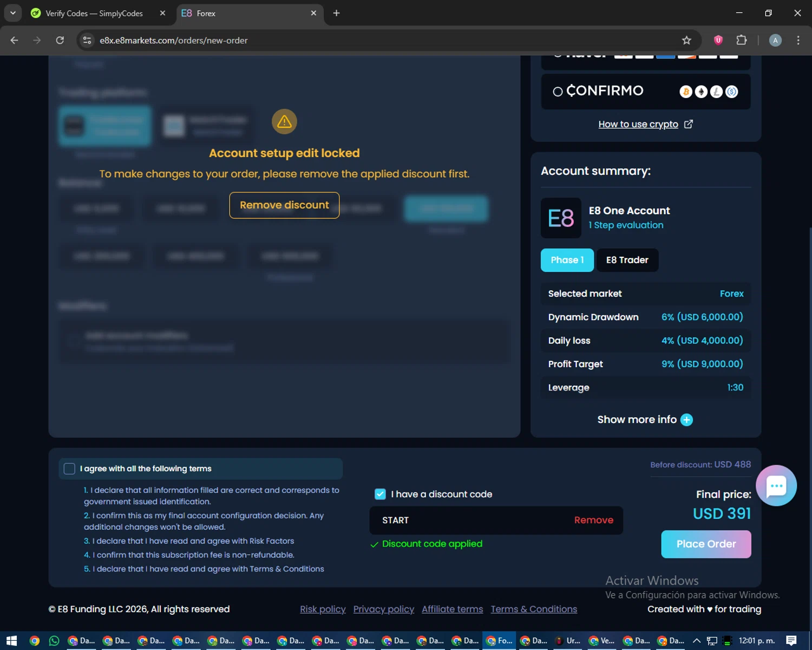This screenshot has width=812, height=650.
Task: Switch to the E8 Trader tab
Action: 627,260
